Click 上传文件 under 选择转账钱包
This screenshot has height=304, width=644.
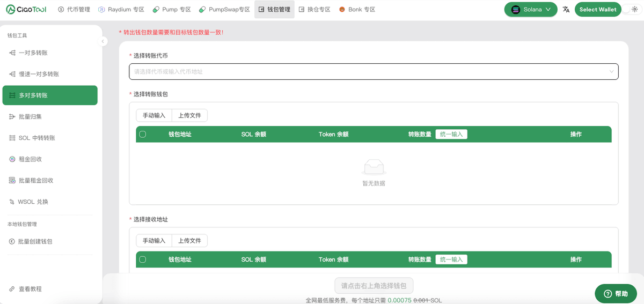pos(189,115)
